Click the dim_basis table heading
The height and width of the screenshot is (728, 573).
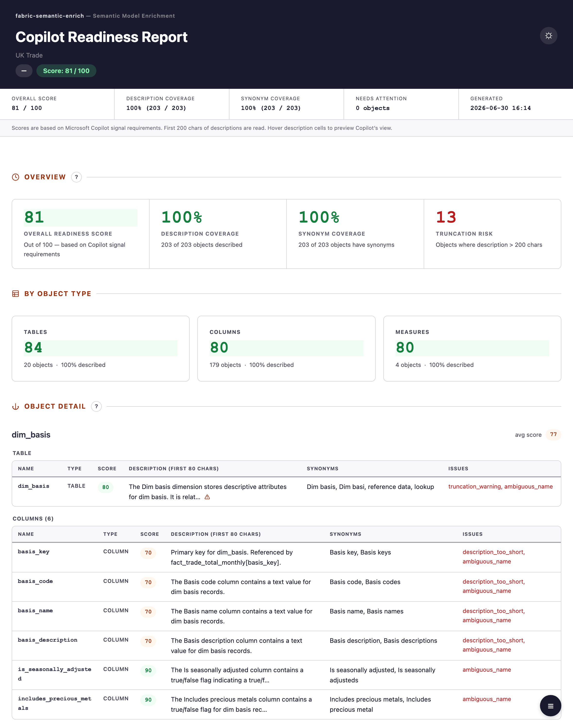coord(31,435)
